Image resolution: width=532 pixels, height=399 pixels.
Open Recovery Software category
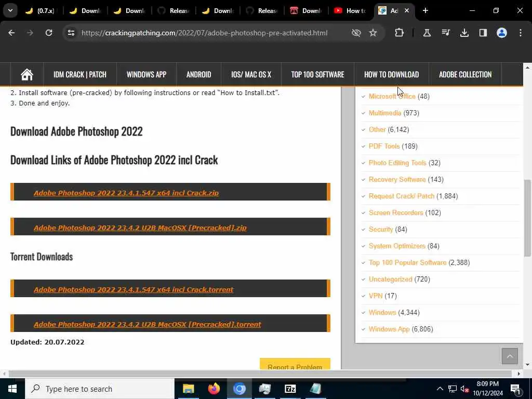(x=397, y=179)
